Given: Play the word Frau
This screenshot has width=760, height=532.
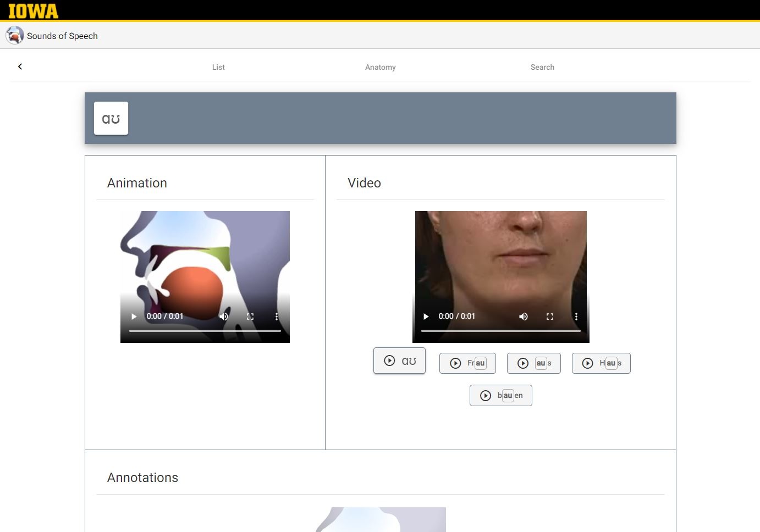Looking at the screenshot, I should [x=467, y=363].
